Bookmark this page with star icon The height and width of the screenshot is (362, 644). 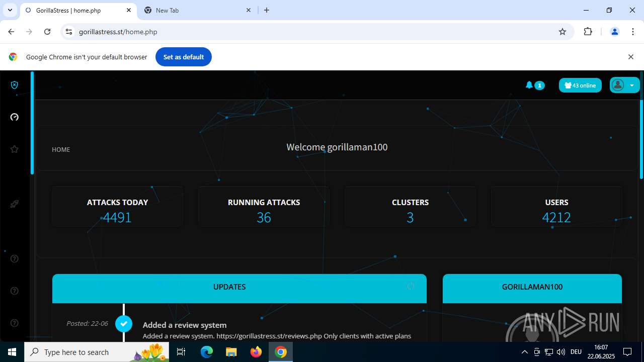pyautogui.click(x=562, y=32)
